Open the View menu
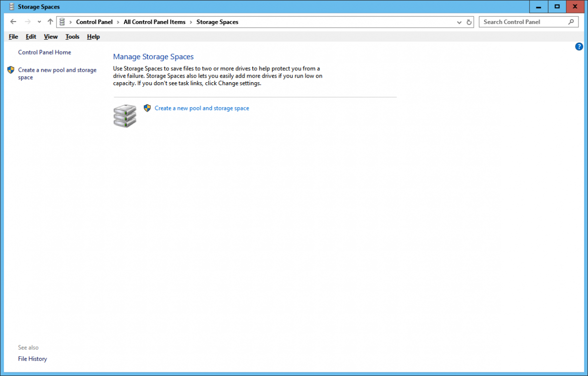This screenshot has width=588, height=376. [51, 37]
